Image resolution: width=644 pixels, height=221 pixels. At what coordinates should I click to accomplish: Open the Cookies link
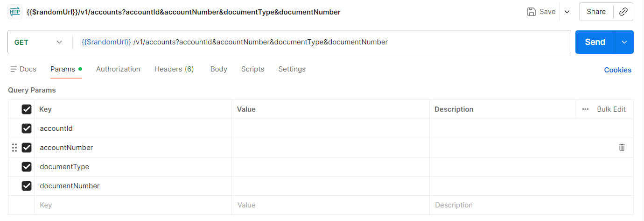tap(617, 70)
